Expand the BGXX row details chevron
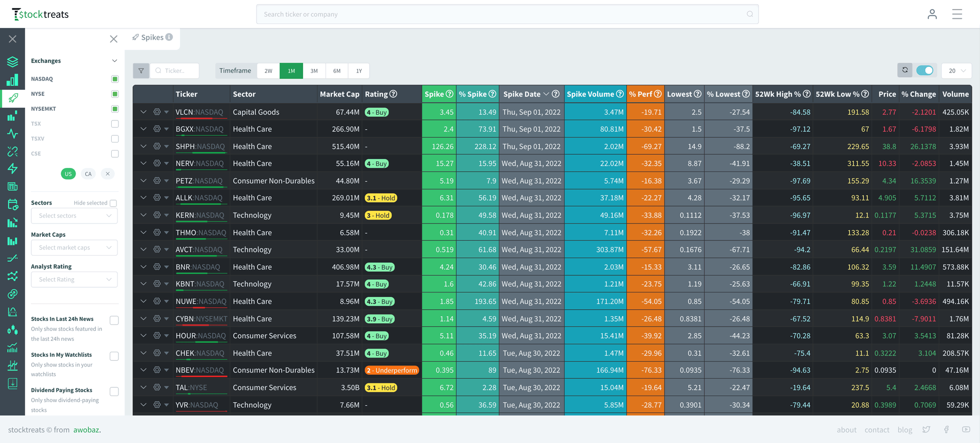This screenshot has width=980, height=443. [143, 129]
